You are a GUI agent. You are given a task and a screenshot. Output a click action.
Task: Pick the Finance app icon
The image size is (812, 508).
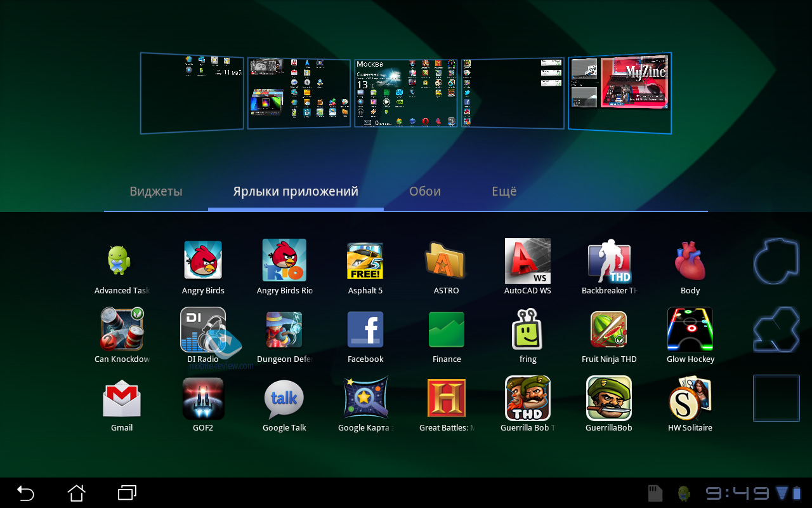(x=447, y=329)
